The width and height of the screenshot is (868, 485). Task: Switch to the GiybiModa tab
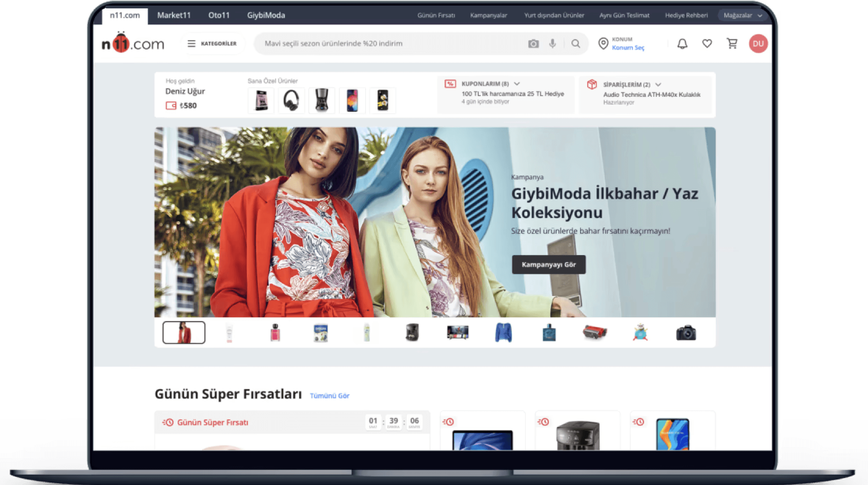pyautogui.click(x=266, y=15)
